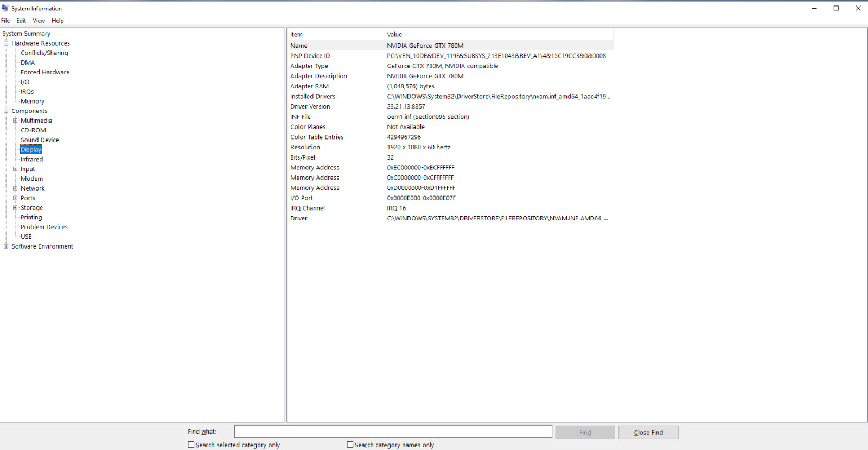Click memory address 0xD0000000-0xD1FFFFFF

click(x=421, y=188)
